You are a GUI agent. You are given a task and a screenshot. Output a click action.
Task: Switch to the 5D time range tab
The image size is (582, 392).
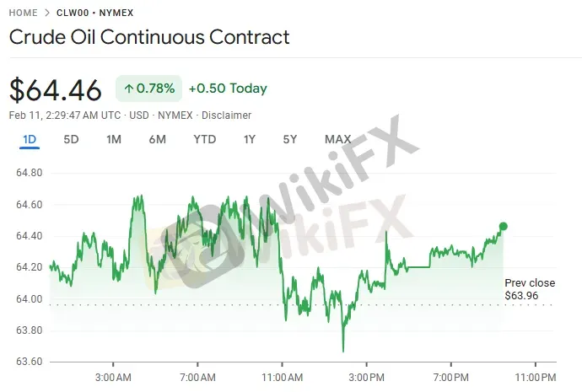point(72,139)
